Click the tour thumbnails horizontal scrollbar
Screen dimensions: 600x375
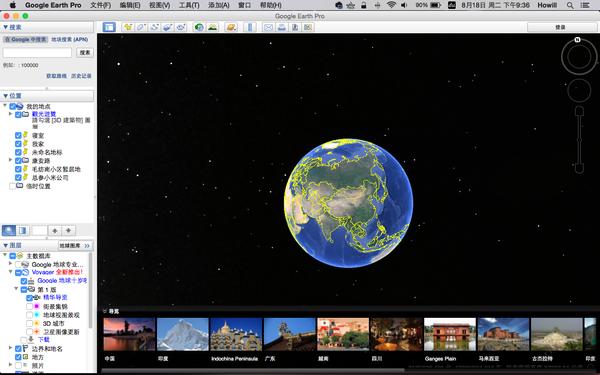[253, 370]
